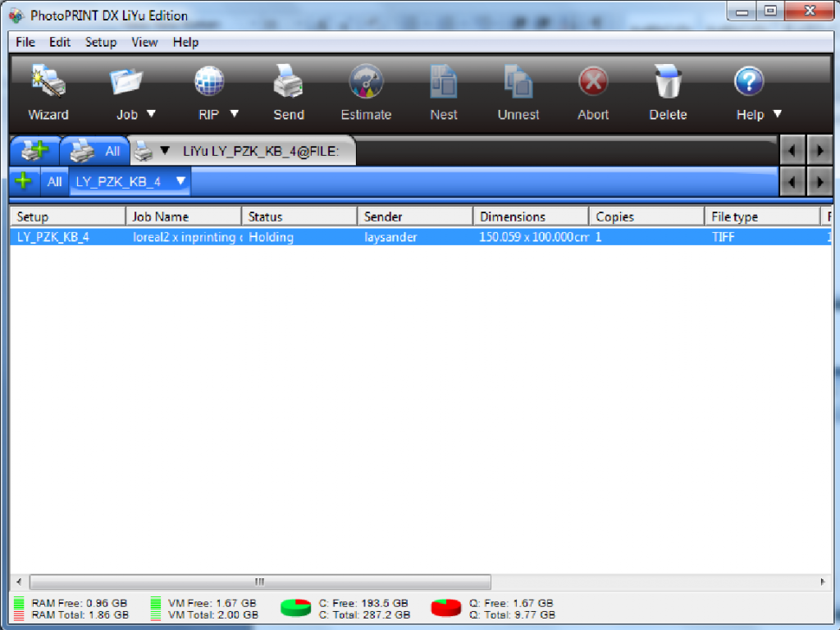This screenshot has width=840, height=630.
Task: Click the Unnest jobs icon
Action: point(518,84)
